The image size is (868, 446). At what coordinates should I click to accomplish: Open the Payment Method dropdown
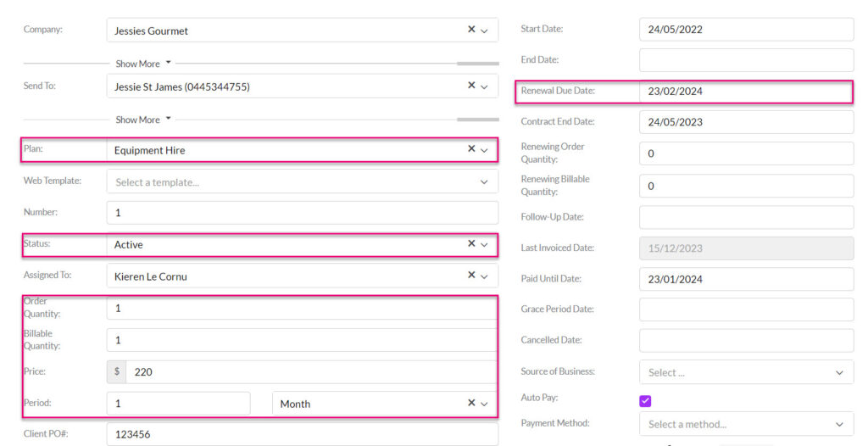(746, 425)
